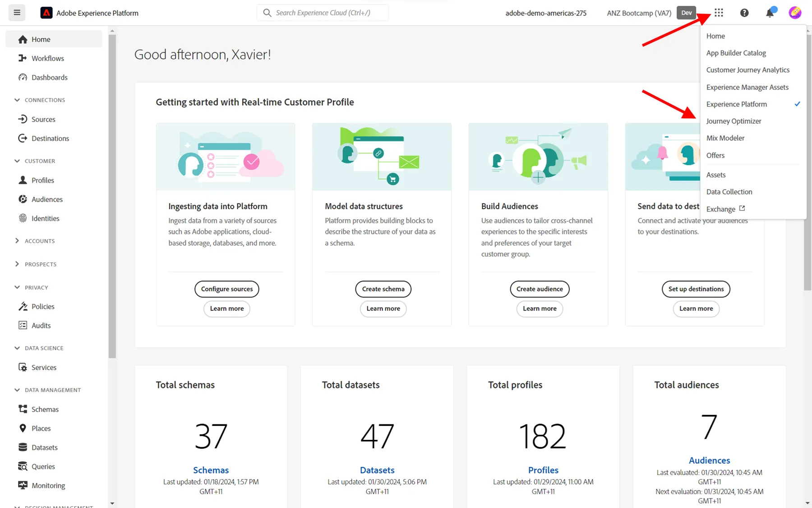Viewport: 812px width, 508px height.
Task: Collapse the DATA SCIENCE section
Action: 17,348
